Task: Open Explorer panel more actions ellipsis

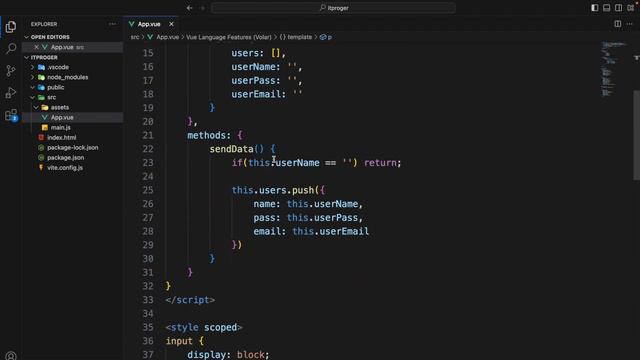Action: pyautogui.click(x=112, y=24)
